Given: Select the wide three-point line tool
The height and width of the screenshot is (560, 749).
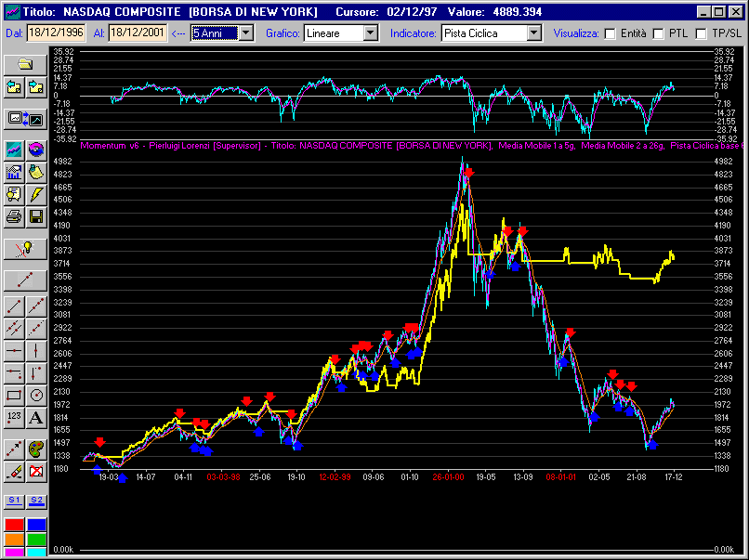Looking at the screenshot, I should [25, 280].
